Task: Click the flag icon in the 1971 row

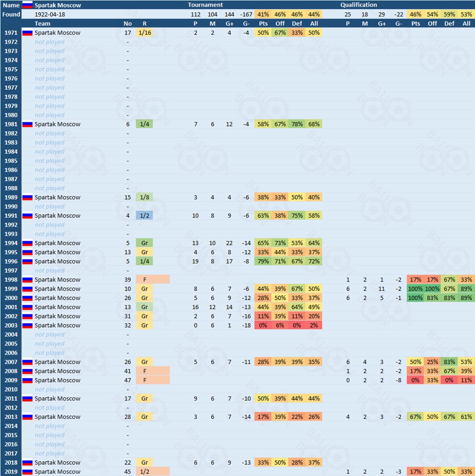Action: 27,33
